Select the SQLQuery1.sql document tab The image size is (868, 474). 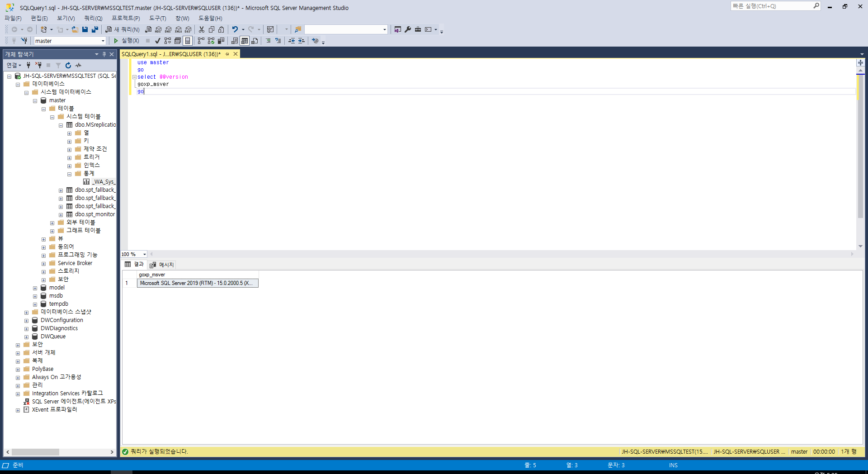click(x=171, y=54)
